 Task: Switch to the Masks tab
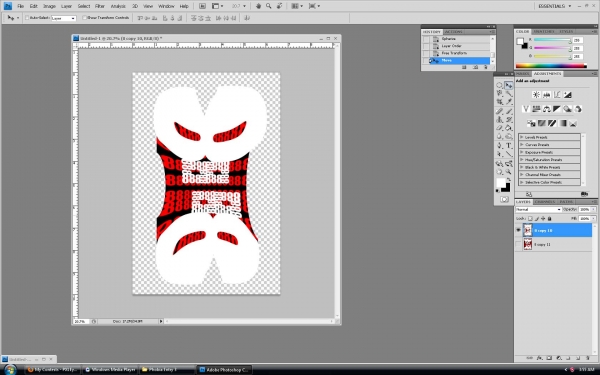(523, 73)
